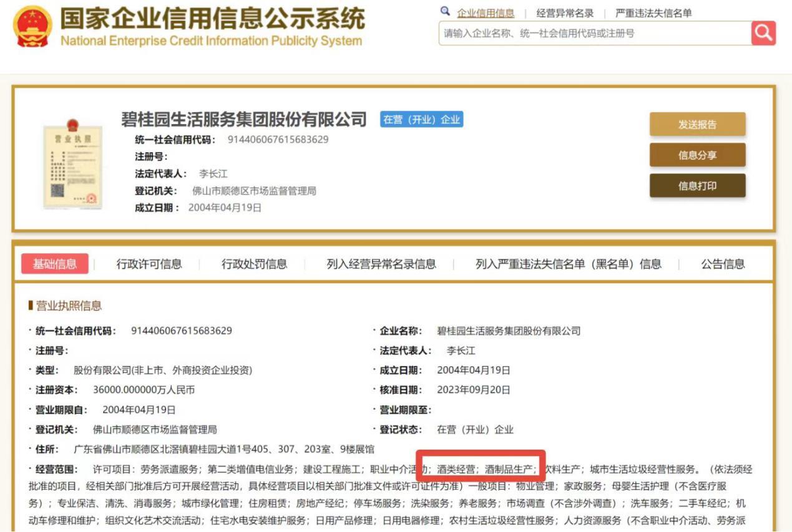Switch to the 公告信息 tab

click(x=723, y=264)
